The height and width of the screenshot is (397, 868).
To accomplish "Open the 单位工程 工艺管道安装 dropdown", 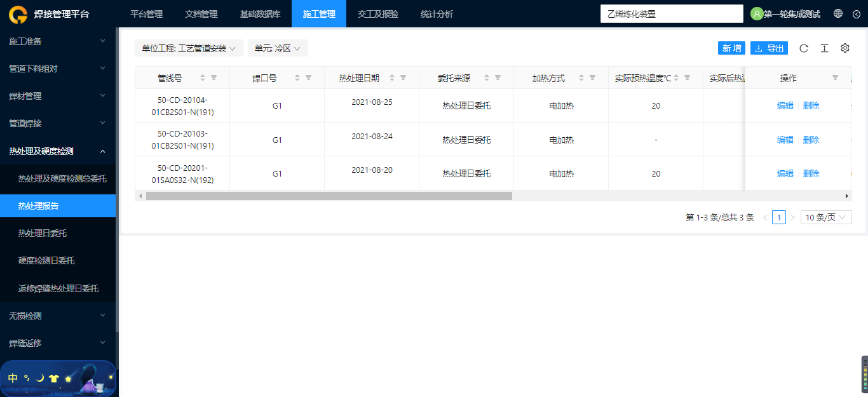I will [x=189, y=48].
